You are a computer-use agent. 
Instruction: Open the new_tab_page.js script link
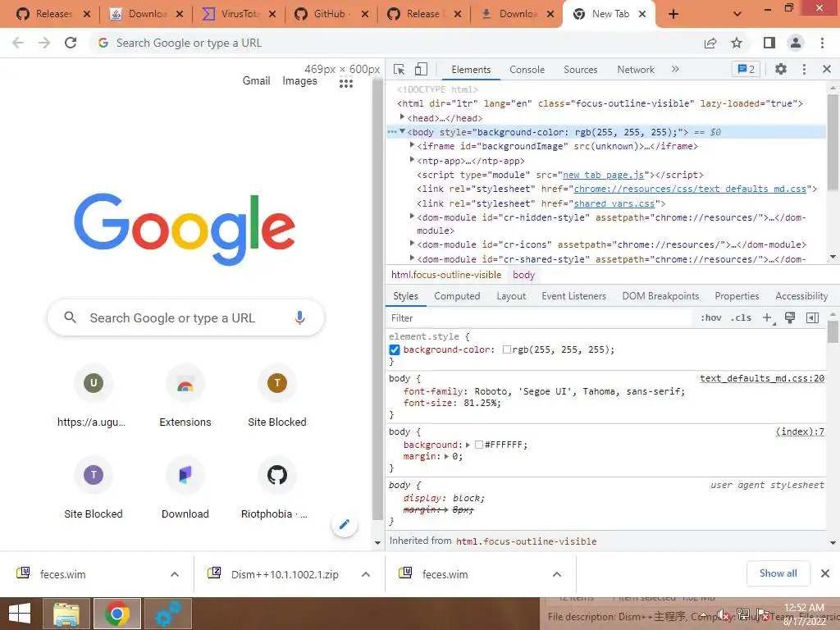pyautogui.click(x=603, y=176)
